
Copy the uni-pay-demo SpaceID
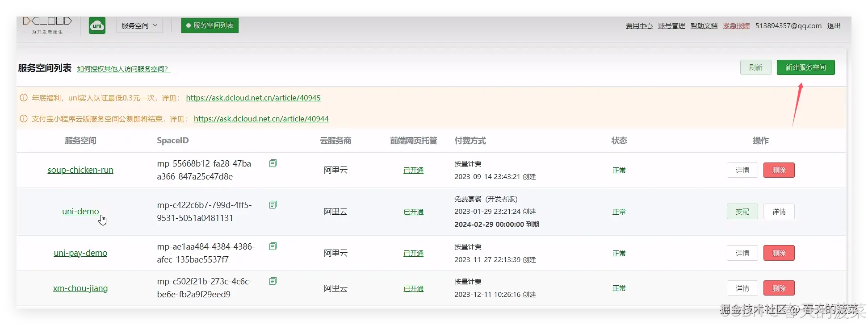(x=273, y=246)
